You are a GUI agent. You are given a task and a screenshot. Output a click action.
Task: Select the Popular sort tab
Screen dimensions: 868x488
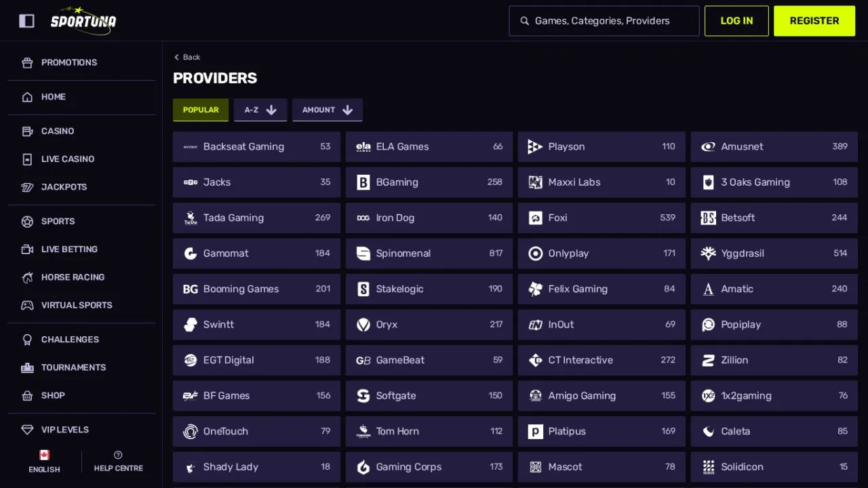click(201, 110)
